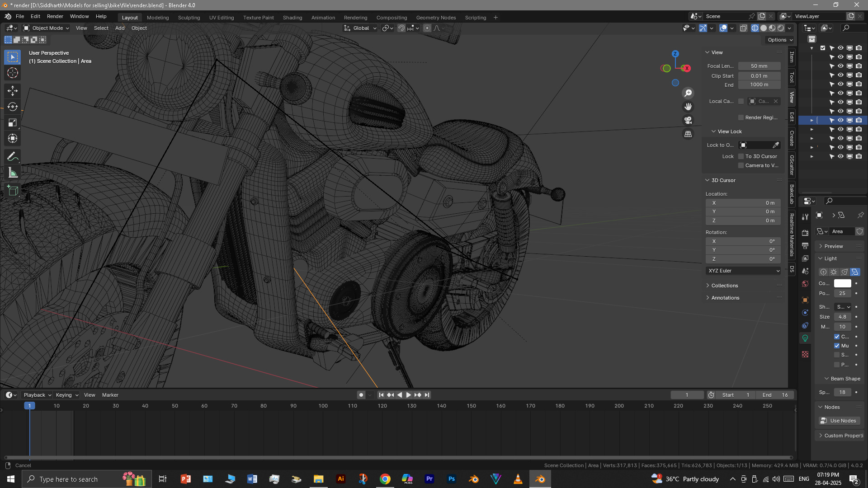The image size is (868, 488).
Task: Collapse the View Lock subpanel
Action: click(x=730, y=131)
